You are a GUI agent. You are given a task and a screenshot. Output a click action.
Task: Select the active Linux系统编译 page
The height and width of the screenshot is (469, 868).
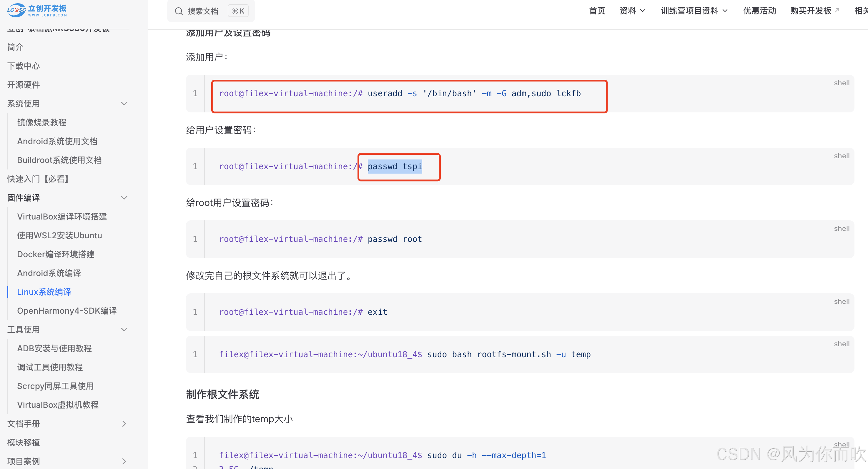44,292
